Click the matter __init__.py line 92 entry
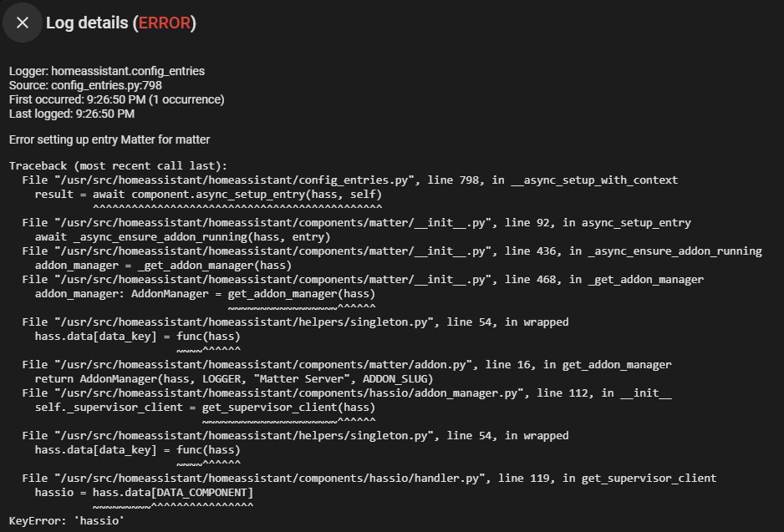Image resolution: width=784 pixels, height=532 pixels. click(x=357, y=223)
